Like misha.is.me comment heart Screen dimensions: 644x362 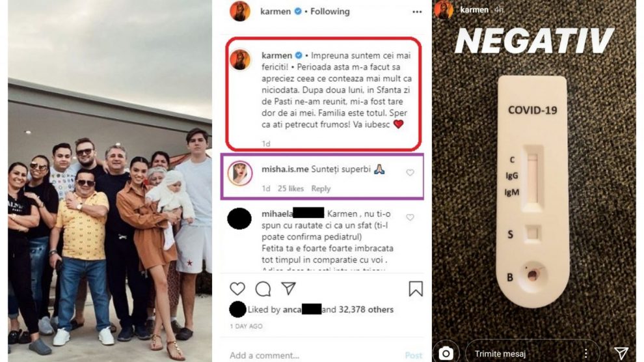click(x=410, y=173)
